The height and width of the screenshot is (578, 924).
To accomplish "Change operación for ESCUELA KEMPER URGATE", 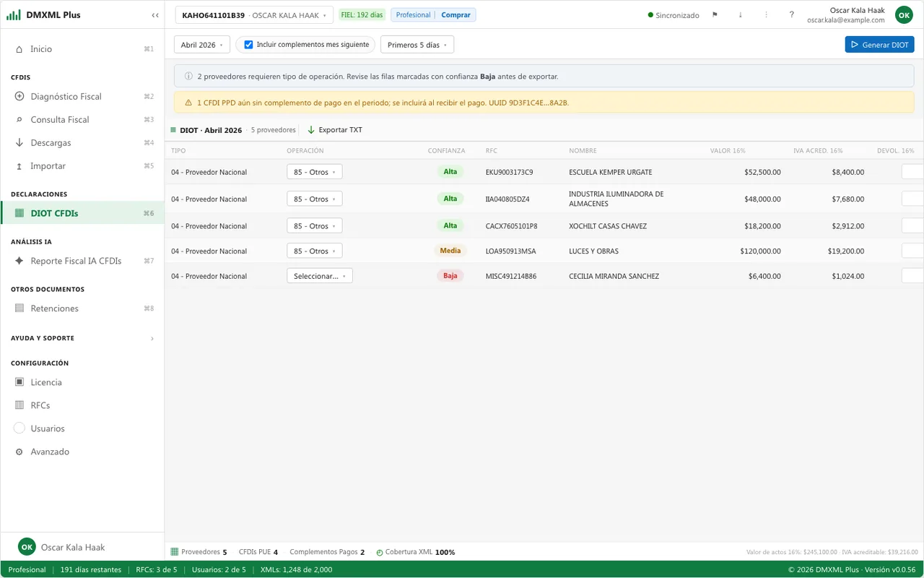I will click(x=315, y=172).
